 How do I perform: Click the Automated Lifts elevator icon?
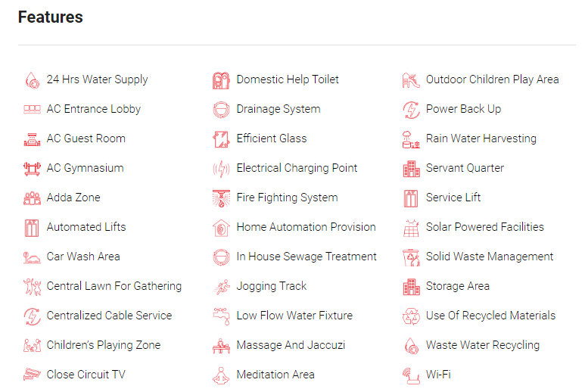click(32, 228)
